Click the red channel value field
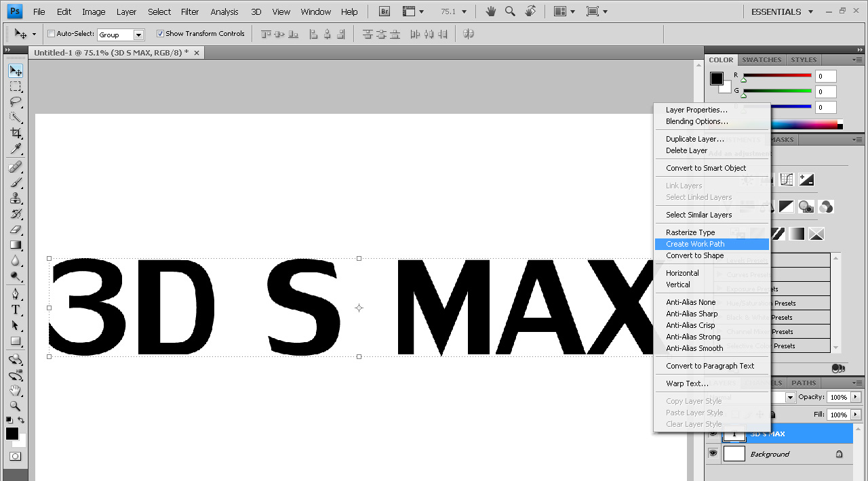868x481 pixels. (826, 77)
